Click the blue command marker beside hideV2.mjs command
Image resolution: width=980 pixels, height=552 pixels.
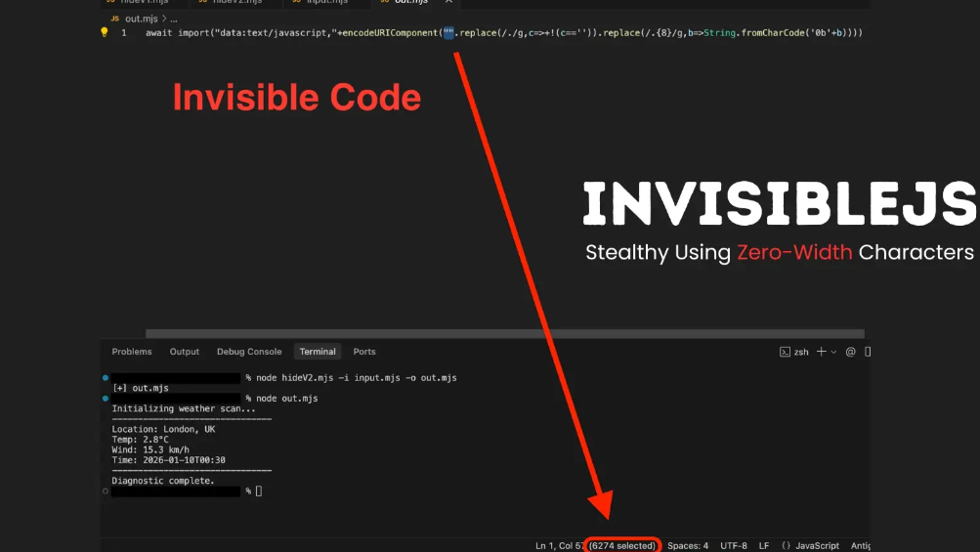pos(106,377)
